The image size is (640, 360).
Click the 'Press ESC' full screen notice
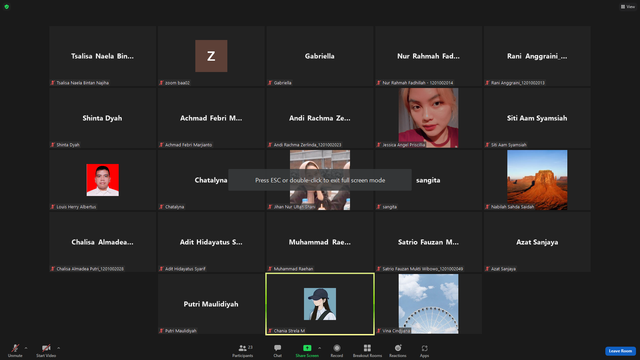320,180
